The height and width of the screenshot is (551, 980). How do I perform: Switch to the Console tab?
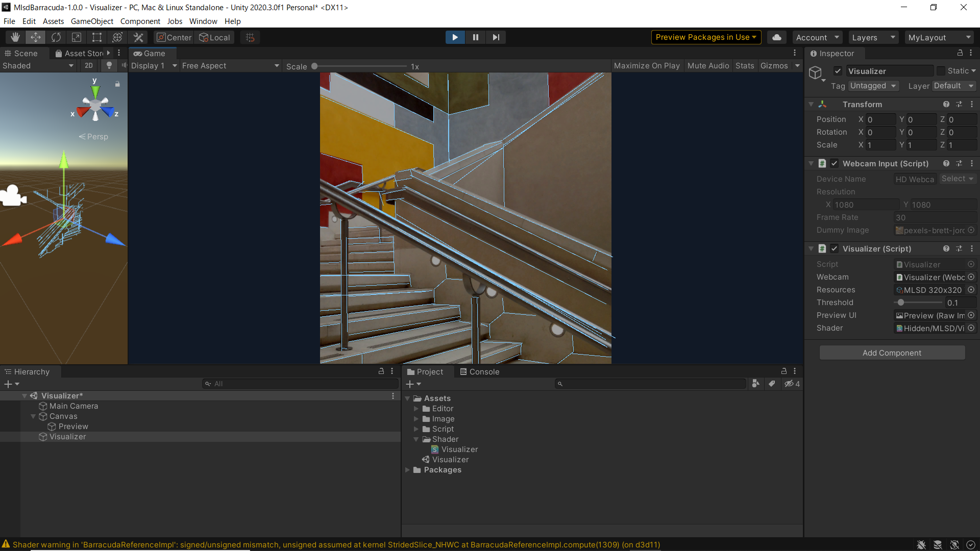click(479, 371)
